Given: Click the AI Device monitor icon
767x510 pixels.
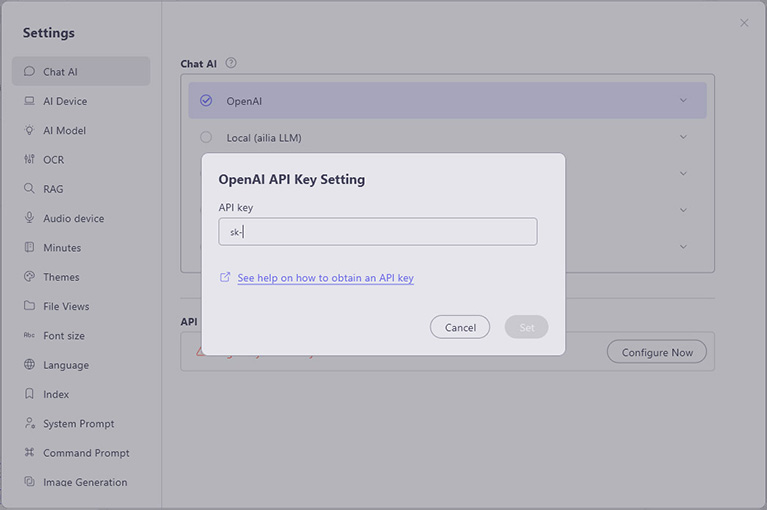Looking at the screenshot, I should coord(29,101).
